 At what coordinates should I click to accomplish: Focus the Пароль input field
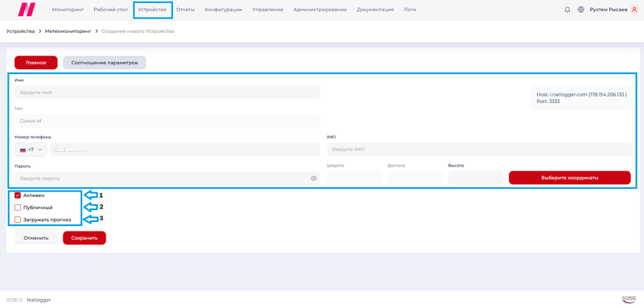167,179
